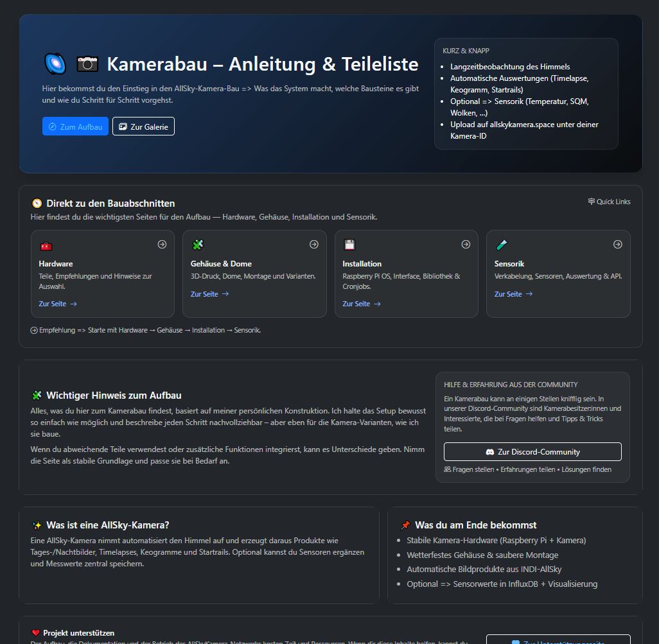Click the Zur Discord-Community button
Viewport: 659px width, 644px height.
(x=532, y=451)
